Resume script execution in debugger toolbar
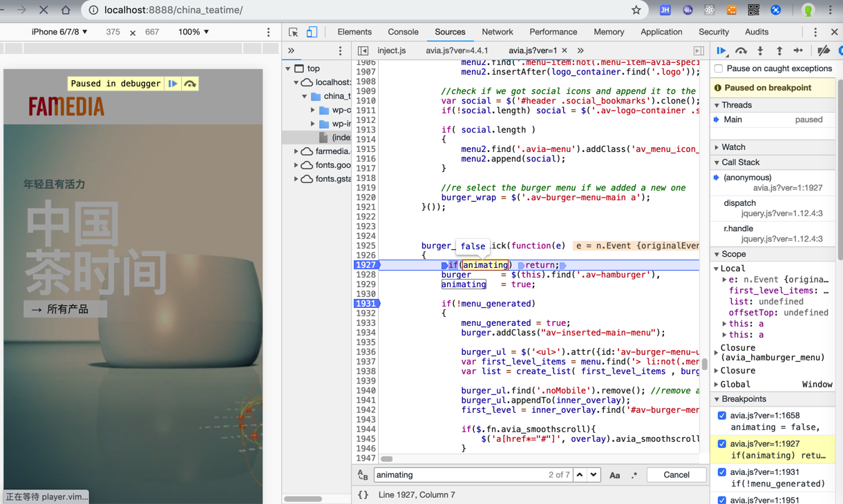 tap(721, 51)
